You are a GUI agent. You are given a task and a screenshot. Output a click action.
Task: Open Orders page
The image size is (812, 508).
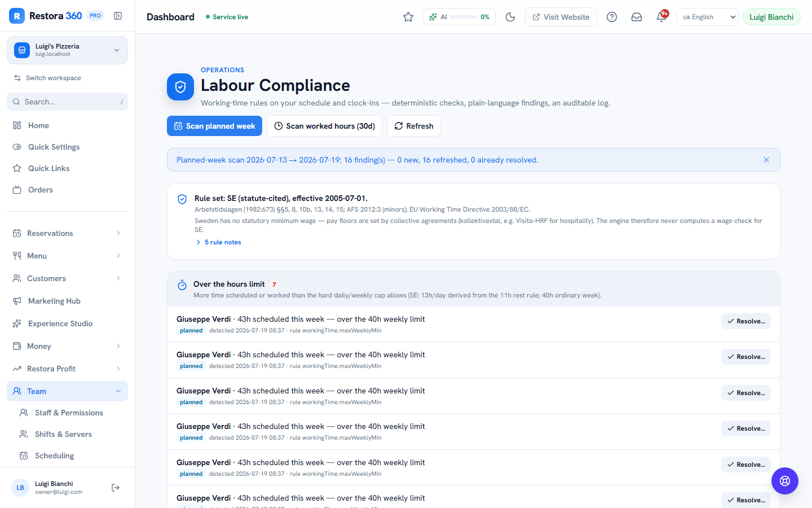(x=67, y=190)
